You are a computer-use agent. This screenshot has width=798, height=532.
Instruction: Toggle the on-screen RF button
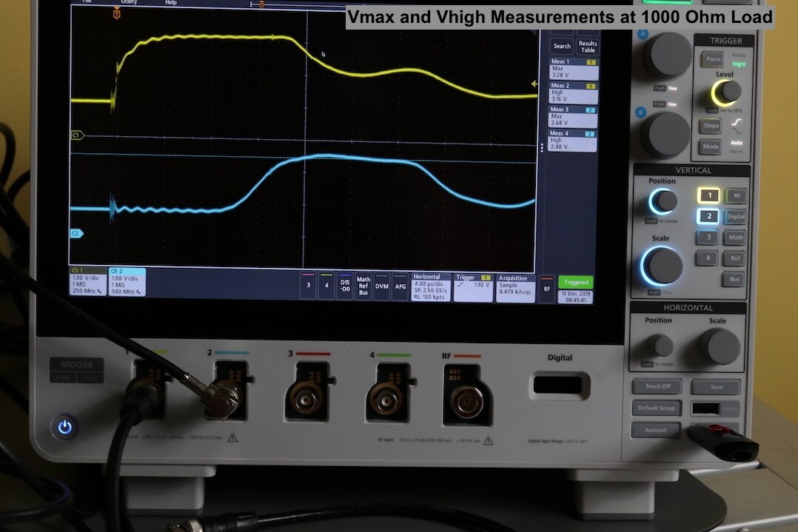tap(546, 289)
